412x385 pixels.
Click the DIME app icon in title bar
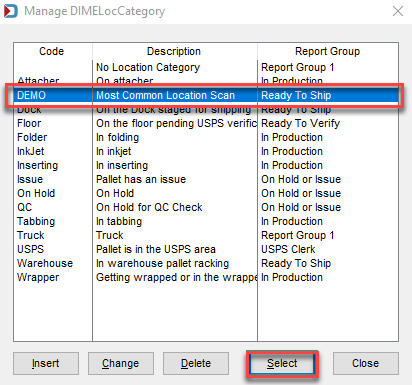tap(11, 11)
